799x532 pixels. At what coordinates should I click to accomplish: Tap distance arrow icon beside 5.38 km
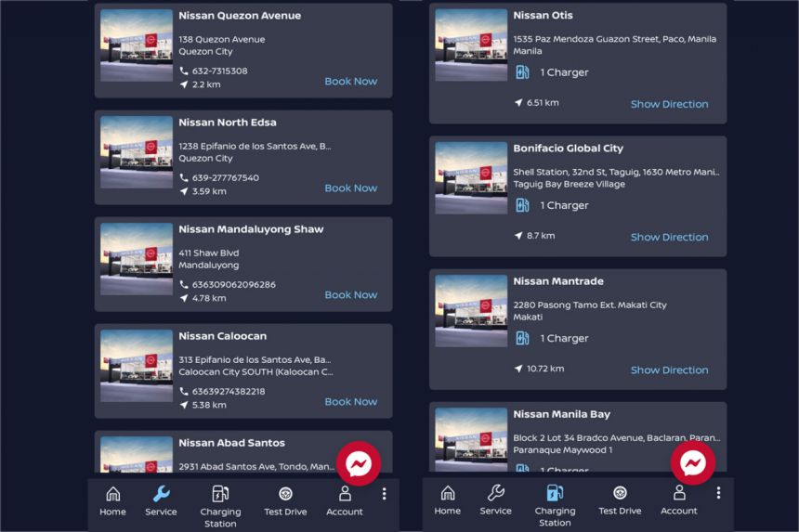pyautogui.click(x=184, y=405)
